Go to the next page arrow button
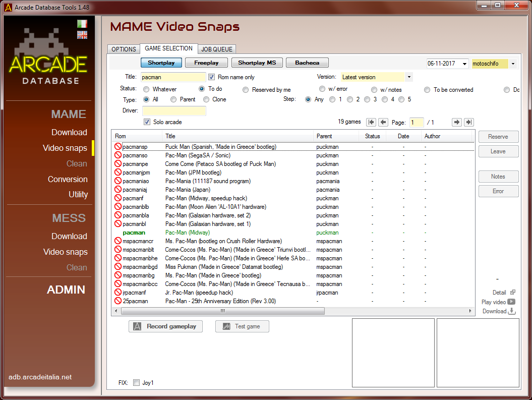Viewport: 532px width, 400px height. click(x=457, y=122)
